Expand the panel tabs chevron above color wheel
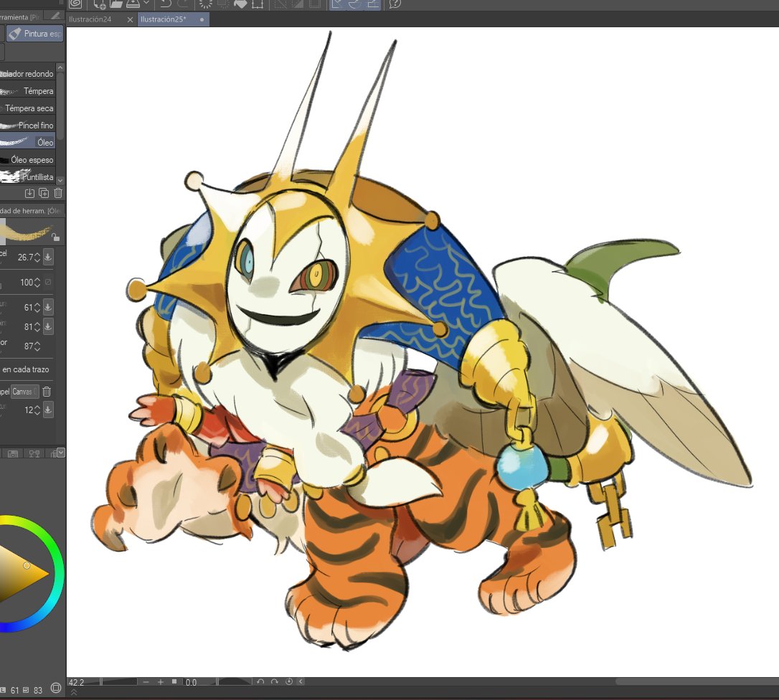This screenshot has width=779, height=700. (60, 452)
